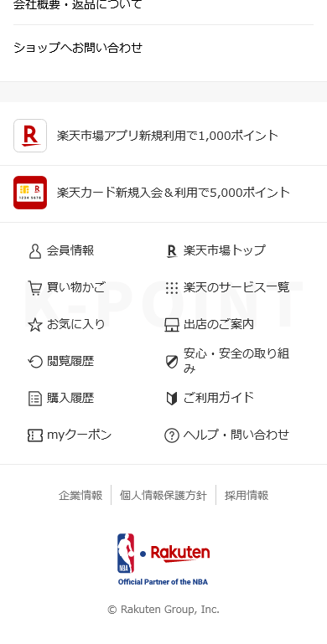The width and height of the screenshot is (327, 644).
Task: Tap the Rakuten Ichiba app icon
Action: click(30, 136)
